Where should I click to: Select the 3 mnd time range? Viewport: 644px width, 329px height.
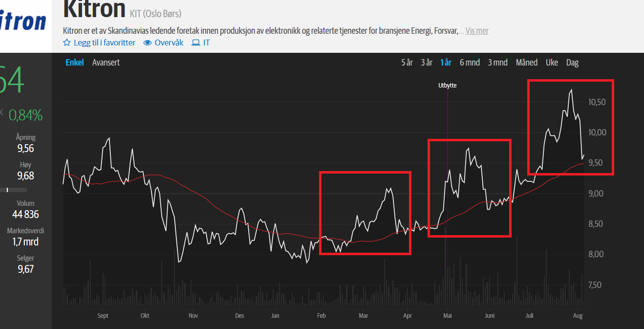click(x=498, y=62)
